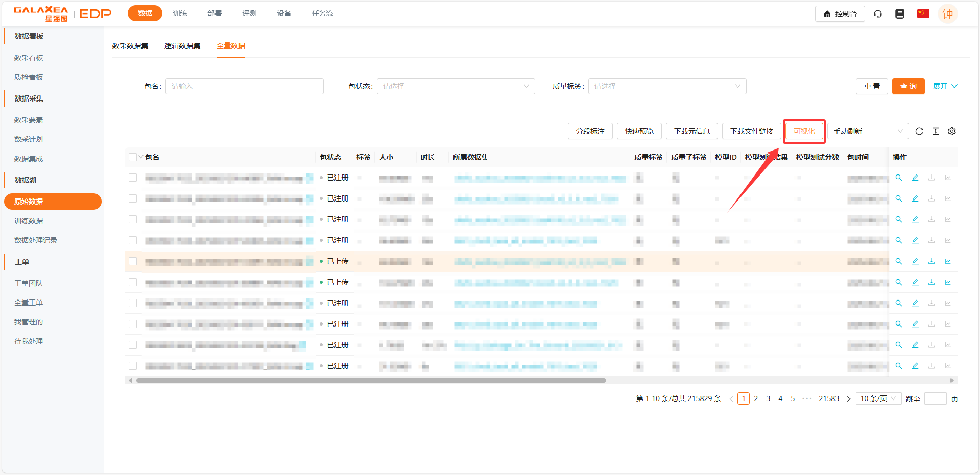Image resolution: width=980 pixels, height=475 pixels.
Task: Open the language flag icon
Action: (923, 14)
